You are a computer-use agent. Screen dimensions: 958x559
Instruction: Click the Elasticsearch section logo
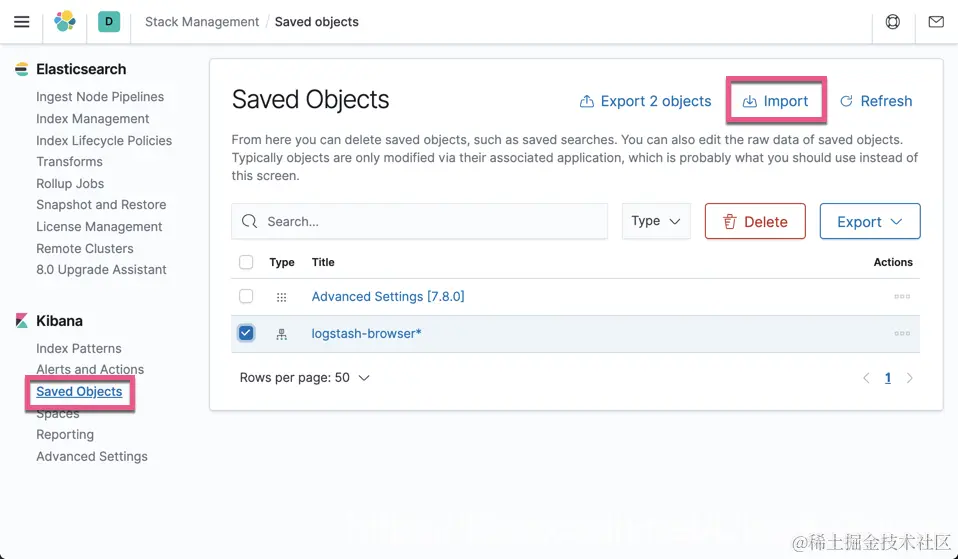[x=21, y=69]
